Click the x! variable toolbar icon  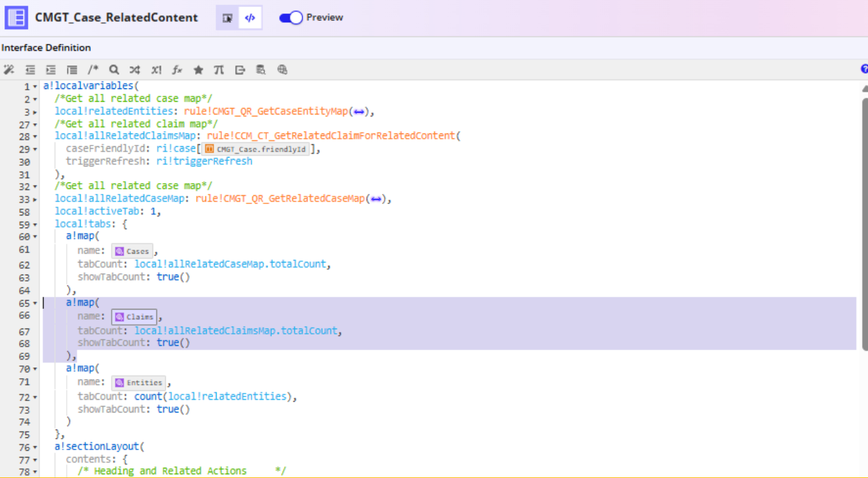156,70
